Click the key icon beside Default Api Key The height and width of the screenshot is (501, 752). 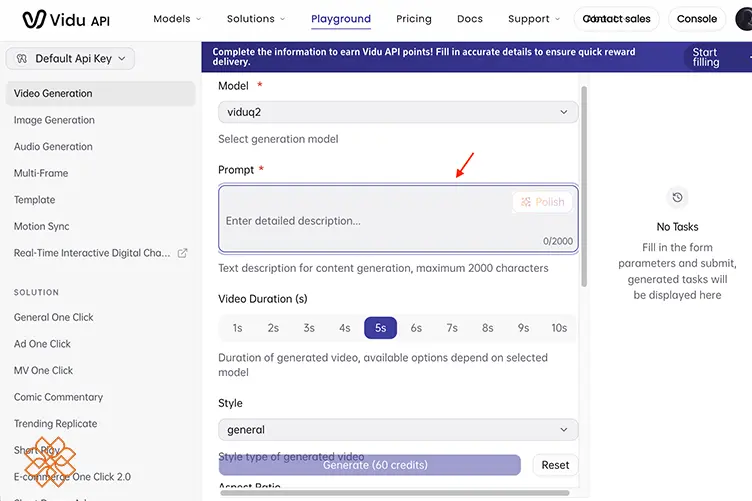[22, 58]
